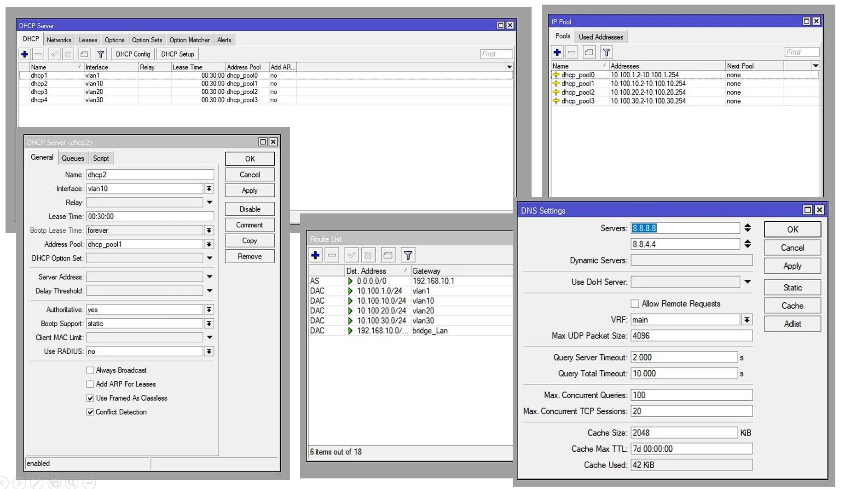Maximize the IP Pool window
868x489 pixels.
[806, 21]
